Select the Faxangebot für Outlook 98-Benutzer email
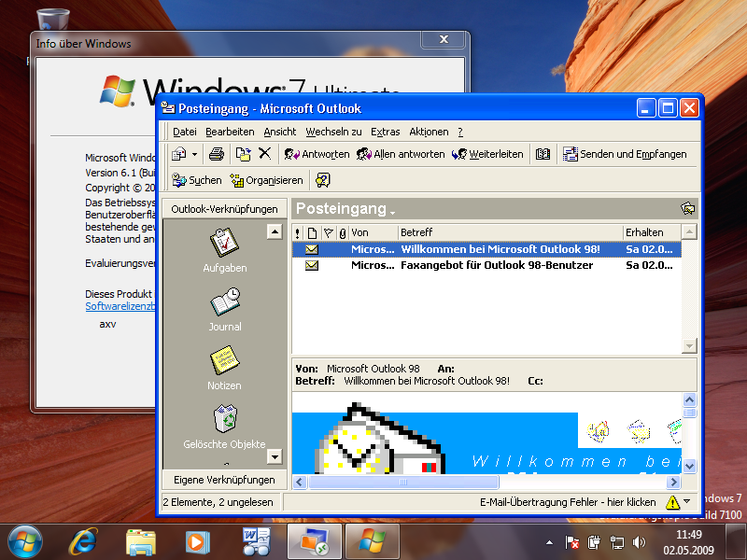747x560 pixels. tap(495, 265)
